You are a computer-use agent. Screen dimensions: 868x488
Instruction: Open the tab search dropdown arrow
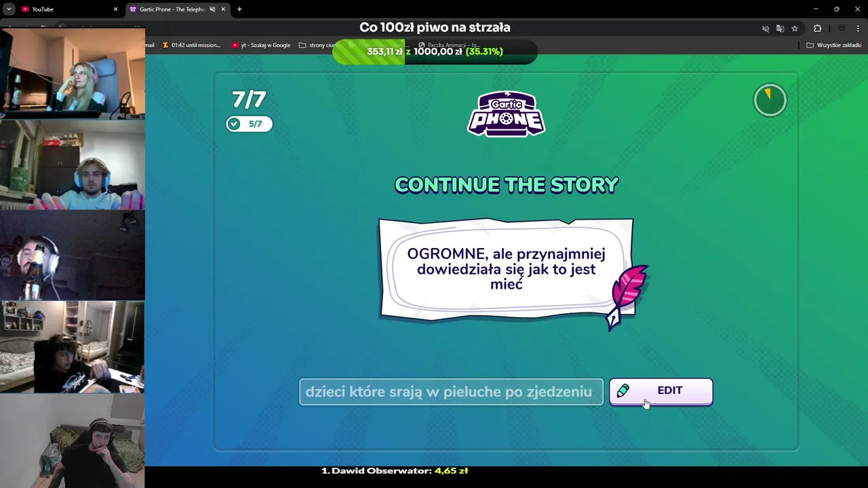pyautogui.click(x=9, y=9)
